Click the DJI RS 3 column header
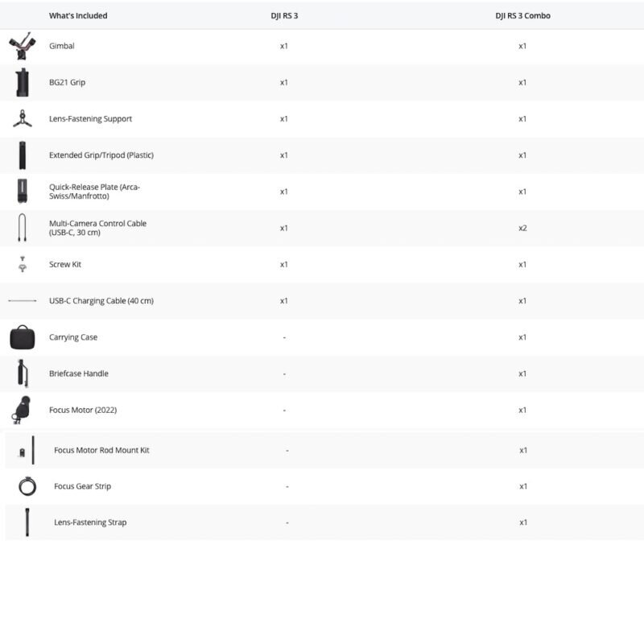This screenshot has width=644, height=644. click(283, 15)
